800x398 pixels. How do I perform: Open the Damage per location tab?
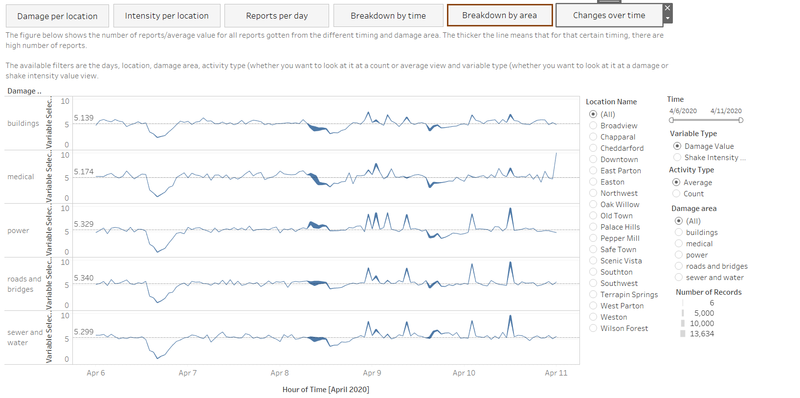(x=57, y=16)
